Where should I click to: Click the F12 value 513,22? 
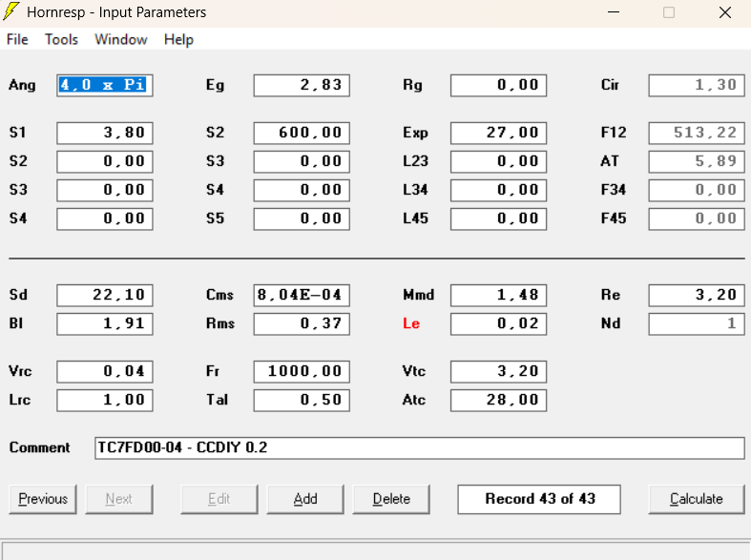(x=697, y=133)
